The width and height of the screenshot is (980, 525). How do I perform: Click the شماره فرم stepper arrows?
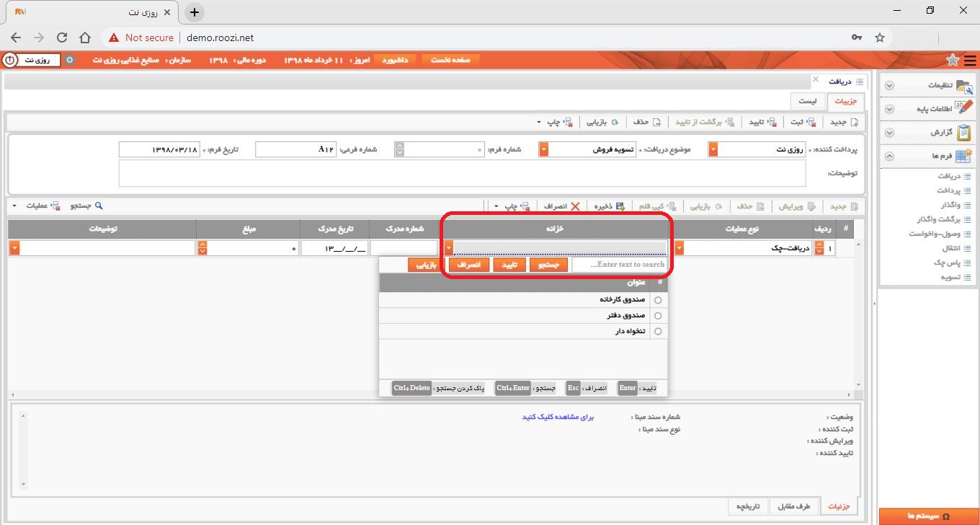pyautogui.click(x=399, y=149)
